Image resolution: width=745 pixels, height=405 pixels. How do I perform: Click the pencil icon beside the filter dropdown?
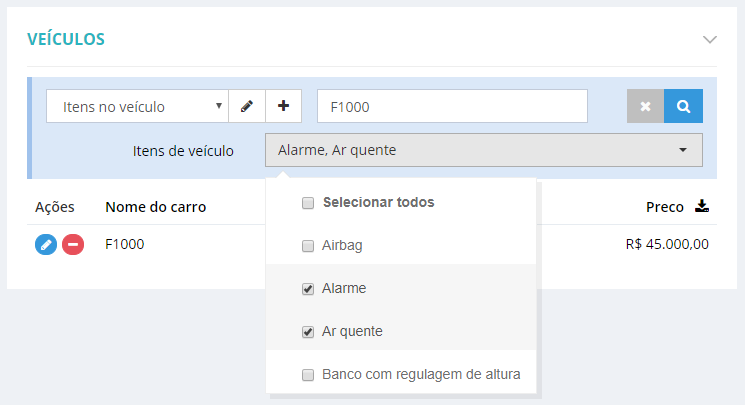246,106
